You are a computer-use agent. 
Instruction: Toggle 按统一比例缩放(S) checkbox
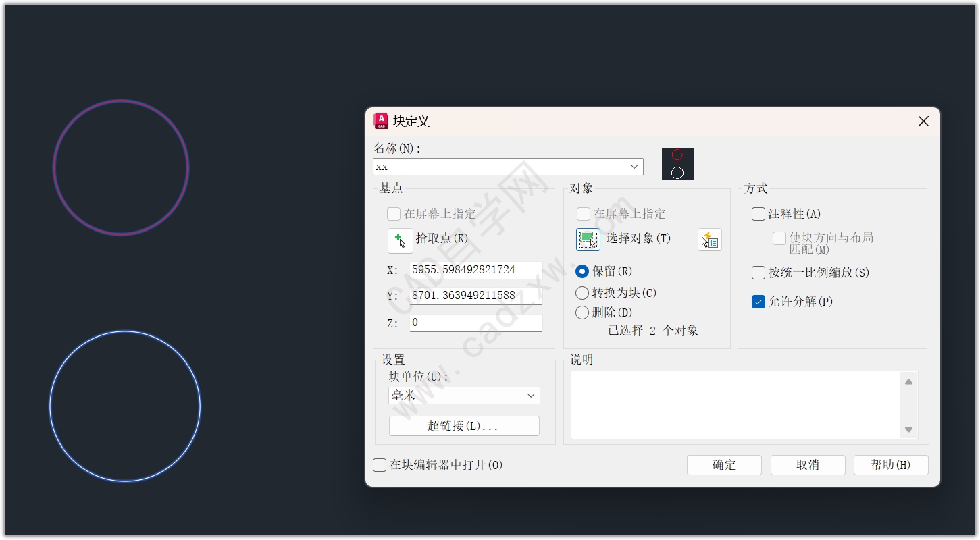click(758, 273)
